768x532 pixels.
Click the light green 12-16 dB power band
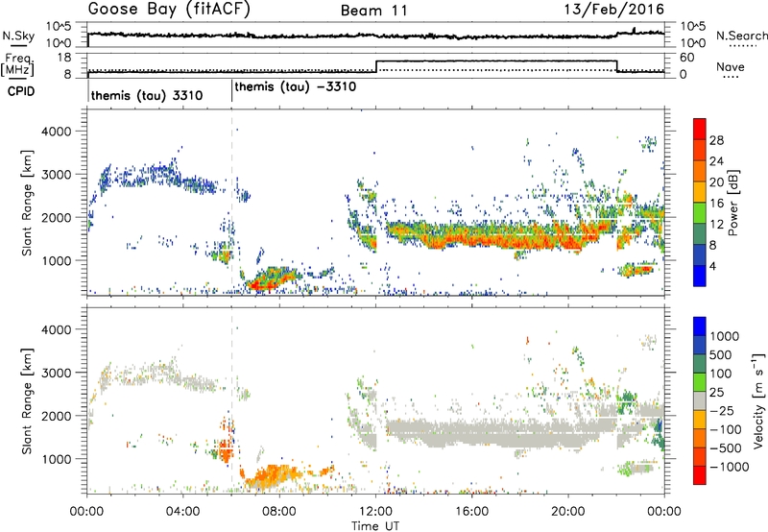(x=700, y=212)
